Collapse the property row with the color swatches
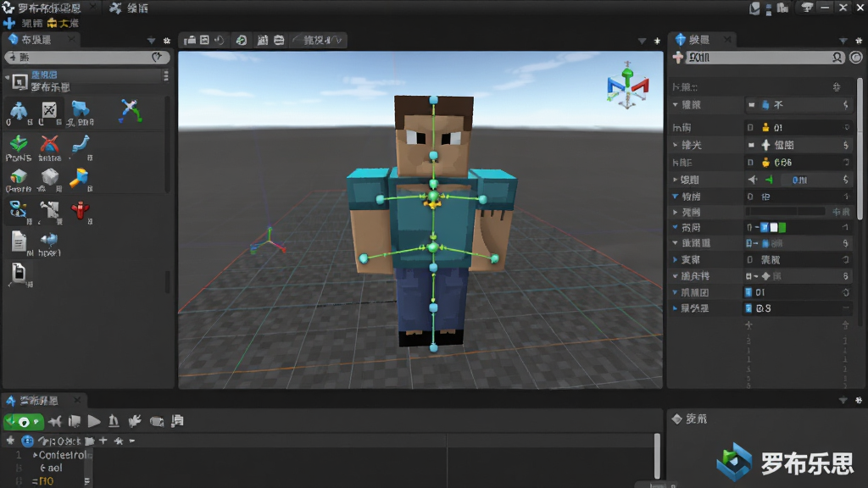 coord(676,227)
